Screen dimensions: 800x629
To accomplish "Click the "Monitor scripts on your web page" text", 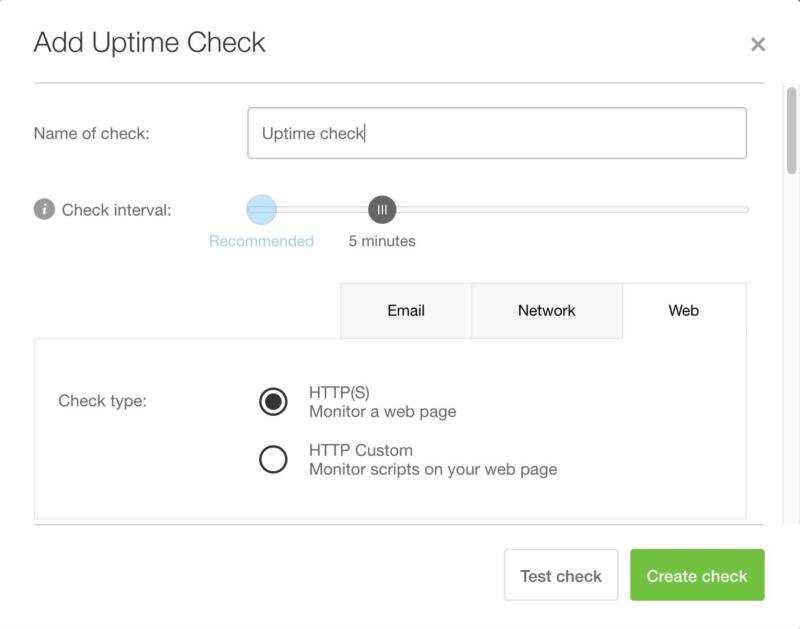I will point(432,469).
